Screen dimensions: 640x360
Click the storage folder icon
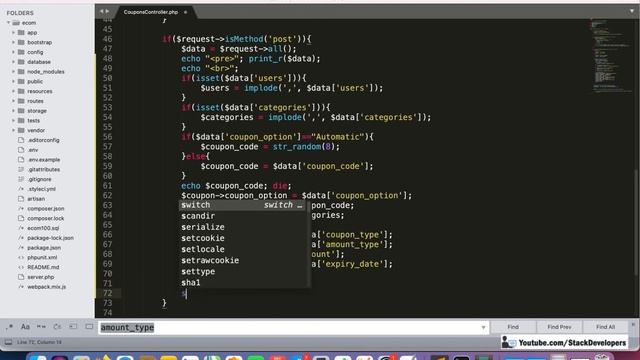point(21,111)
